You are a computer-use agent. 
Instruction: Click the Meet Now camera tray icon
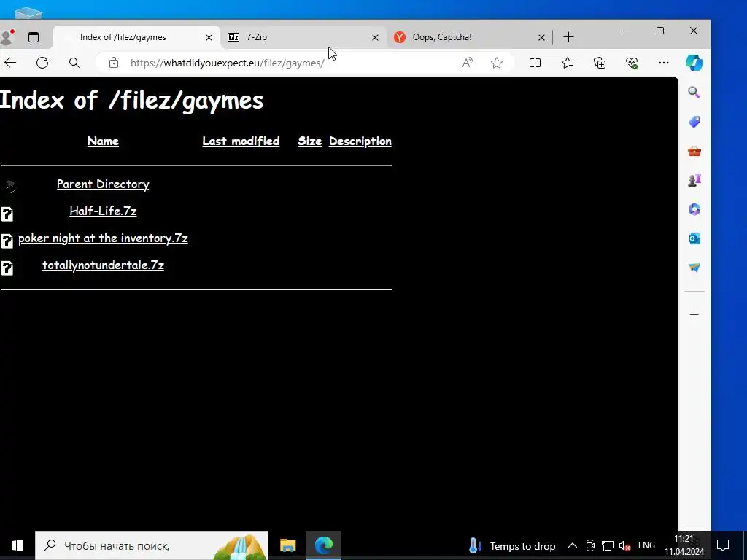point(590,545)
